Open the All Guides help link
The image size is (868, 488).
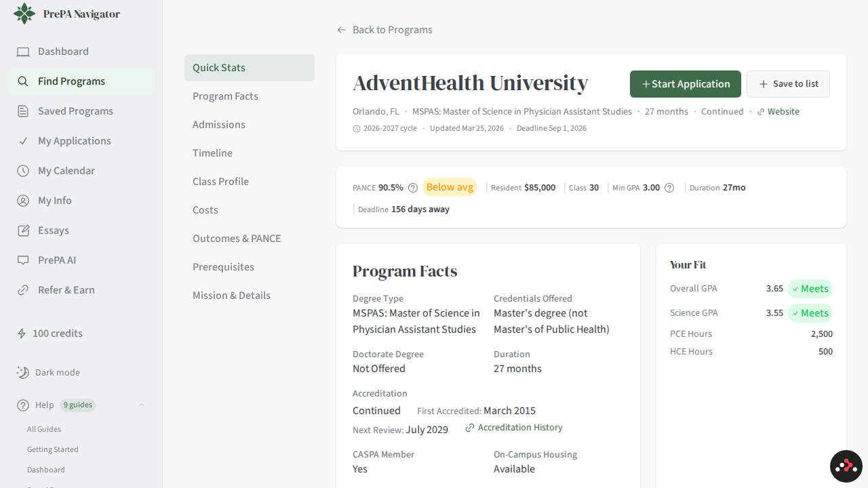click(44, 429)
